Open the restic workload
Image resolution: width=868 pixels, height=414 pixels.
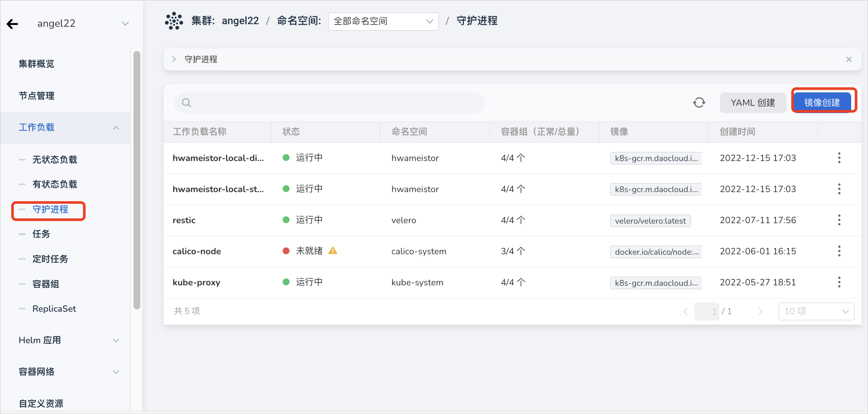point(184,220)
